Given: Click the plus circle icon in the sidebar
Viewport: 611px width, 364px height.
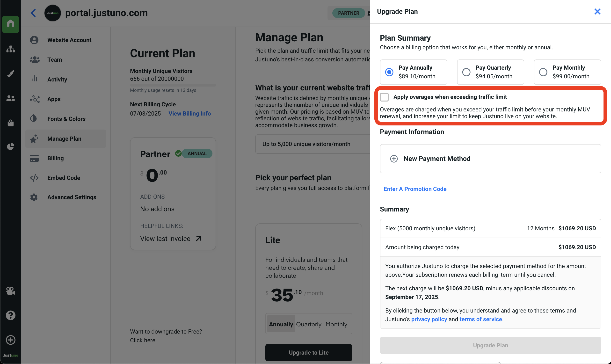Looking at the screenshot, I should tap(11, 340).
